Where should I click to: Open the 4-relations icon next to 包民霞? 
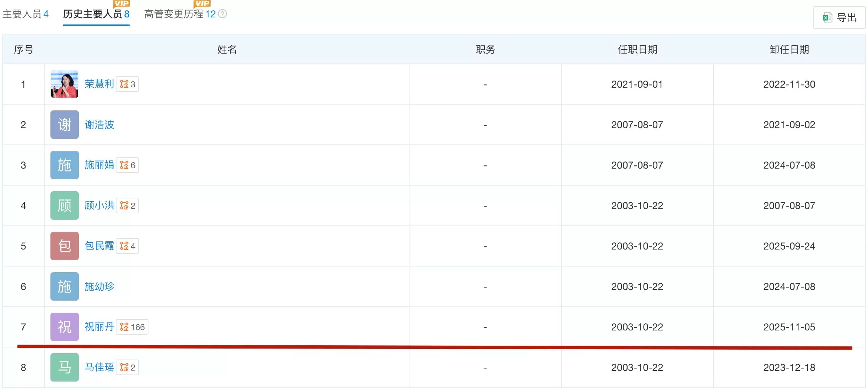click(127, 246)
